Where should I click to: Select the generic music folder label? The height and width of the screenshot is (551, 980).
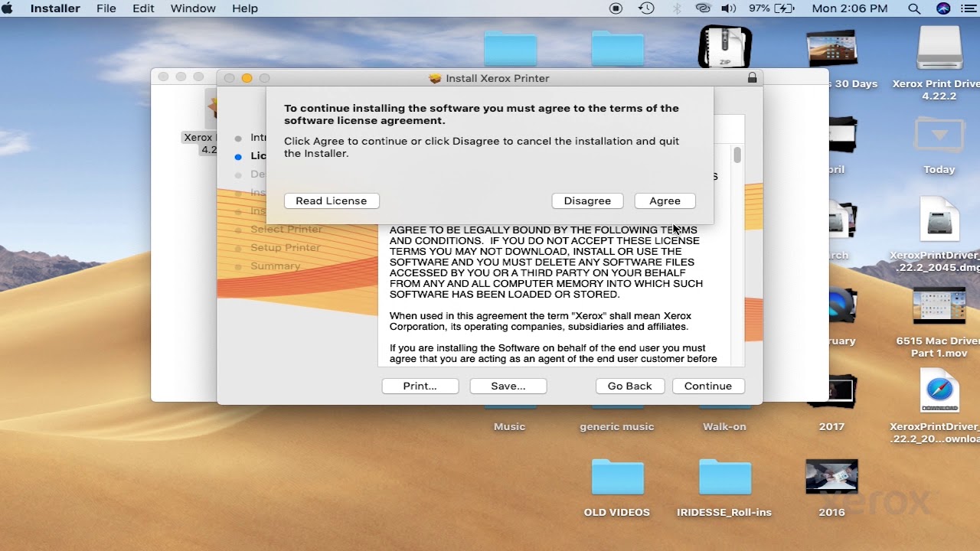(617, 426)
